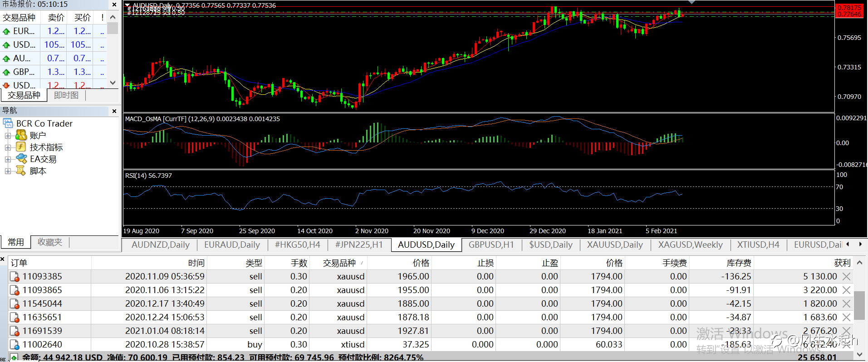
Task: Click the arrow icon next to GBP symbol row
Action: pyautogui.click(x=6, y=72)
